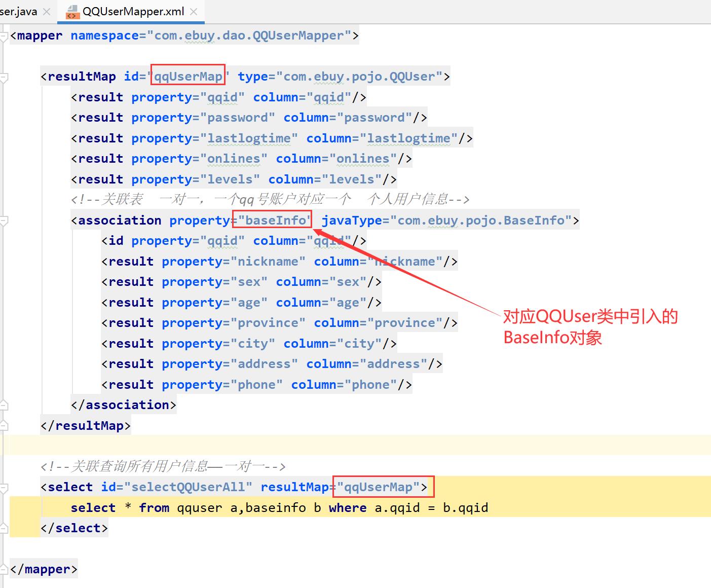Click the first result line, property qqid, under resultMap
Screen dimensions: 711x588
pos(218,97)
